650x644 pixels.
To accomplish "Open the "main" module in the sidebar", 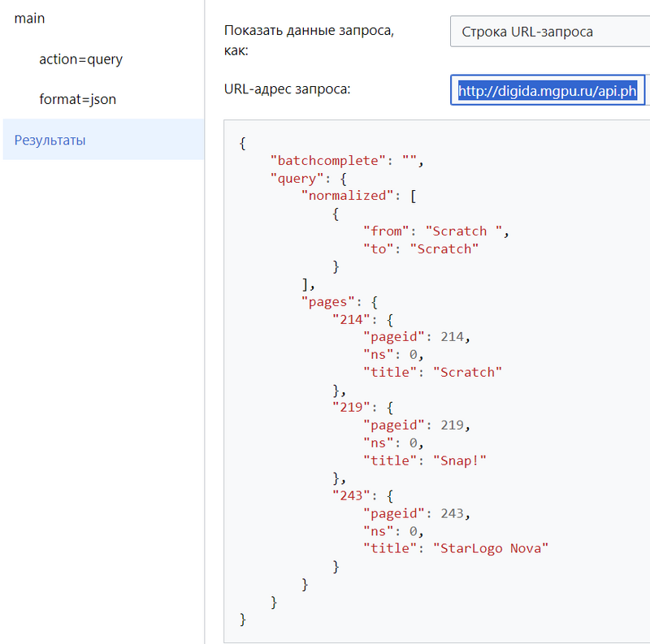I will [x=29, y=18].
